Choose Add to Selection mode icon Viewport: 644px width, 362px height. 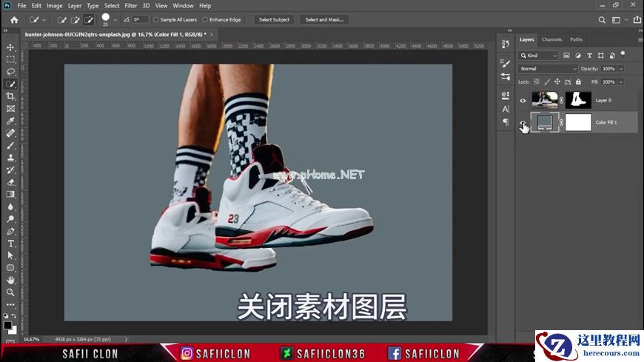coord(76,20)
